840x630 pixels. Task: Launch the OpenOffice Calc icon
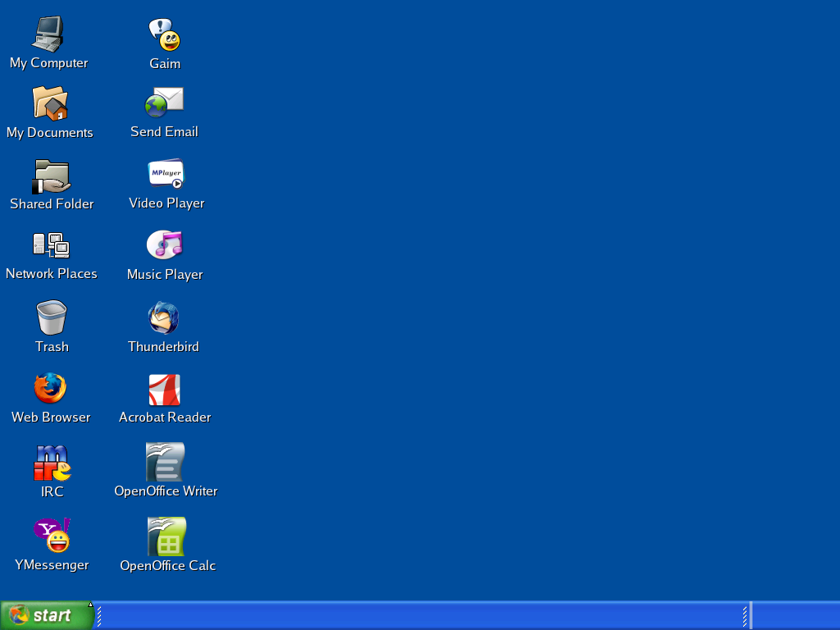tap(167, 536)
